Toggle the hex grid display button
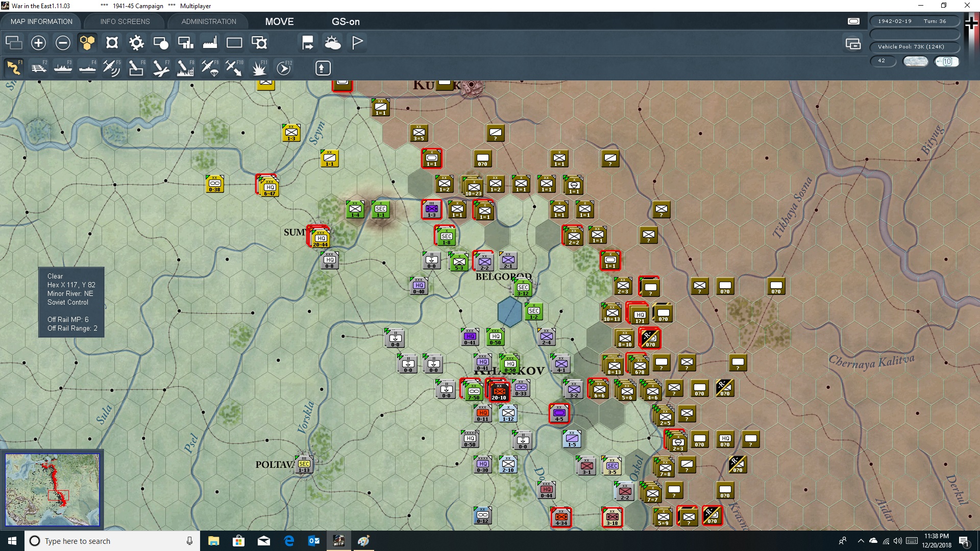The height and width of the screenshot is (551, 980). coord(87,43)
